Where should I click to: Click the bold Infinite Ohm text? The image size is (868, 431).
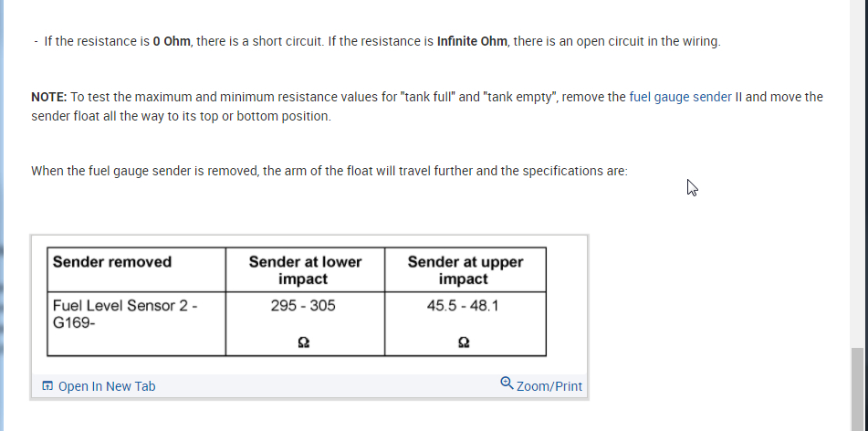tap(472, 42)
